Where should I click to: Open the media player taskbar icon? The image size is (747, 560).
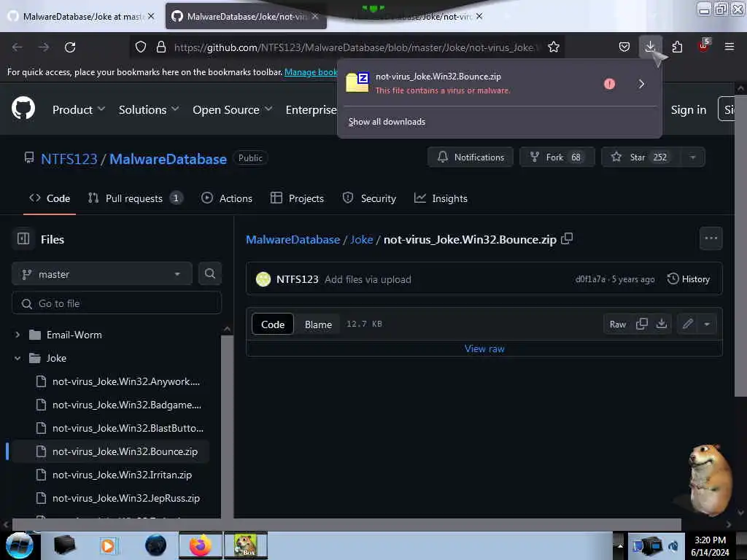[x=108, y=545]
